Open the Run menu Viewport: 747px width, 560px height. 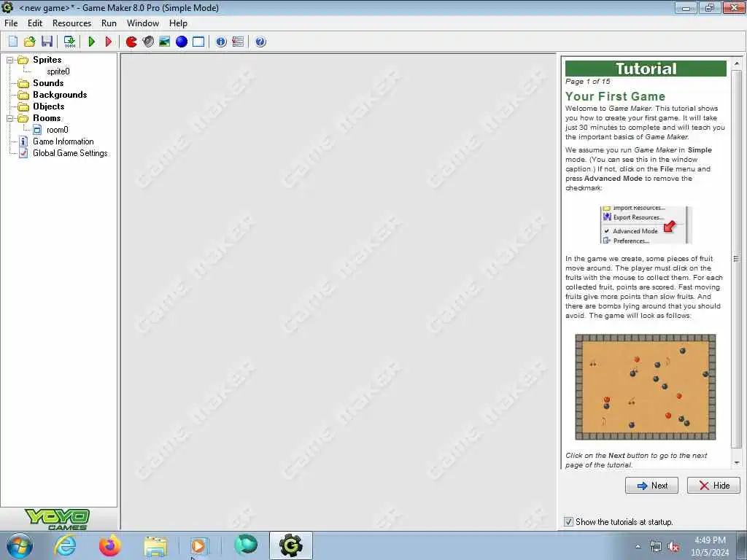pos(109,23)
